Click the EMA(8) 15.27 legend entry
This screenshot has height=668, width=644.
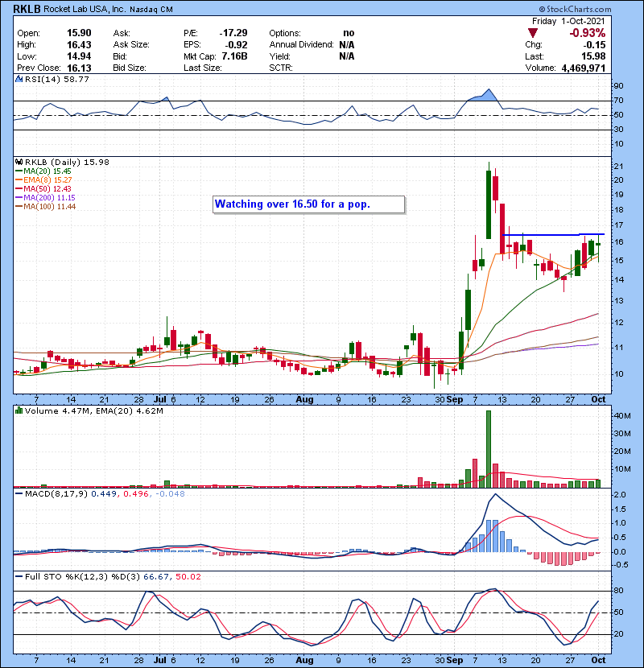tap(43, 180)
